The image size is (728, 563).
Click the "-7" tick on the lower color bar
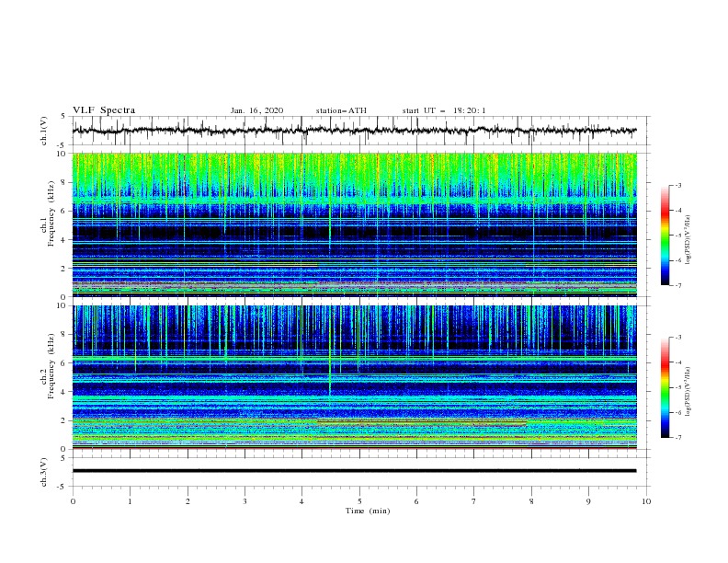678,438
